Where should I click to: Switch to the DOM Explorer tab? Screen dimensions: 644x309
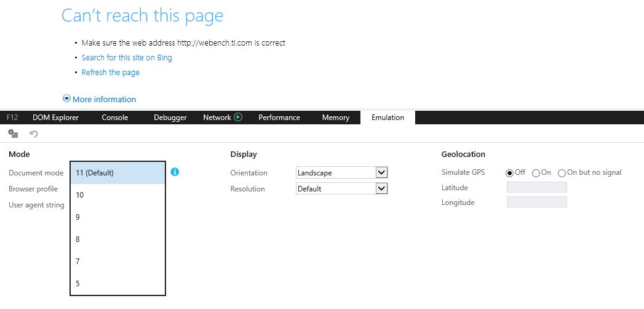click(55, 118)
